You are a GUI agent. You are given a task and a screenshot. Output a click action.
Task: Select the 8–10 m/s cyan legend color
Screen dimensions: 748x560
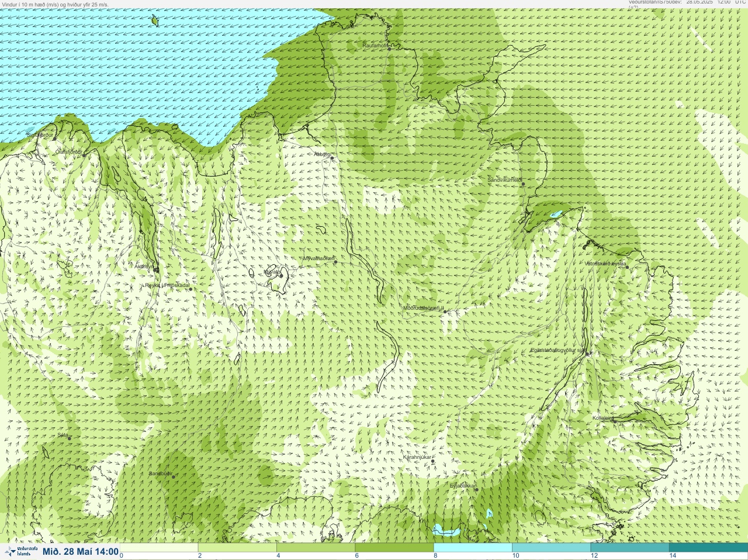(x=473, y=548)
